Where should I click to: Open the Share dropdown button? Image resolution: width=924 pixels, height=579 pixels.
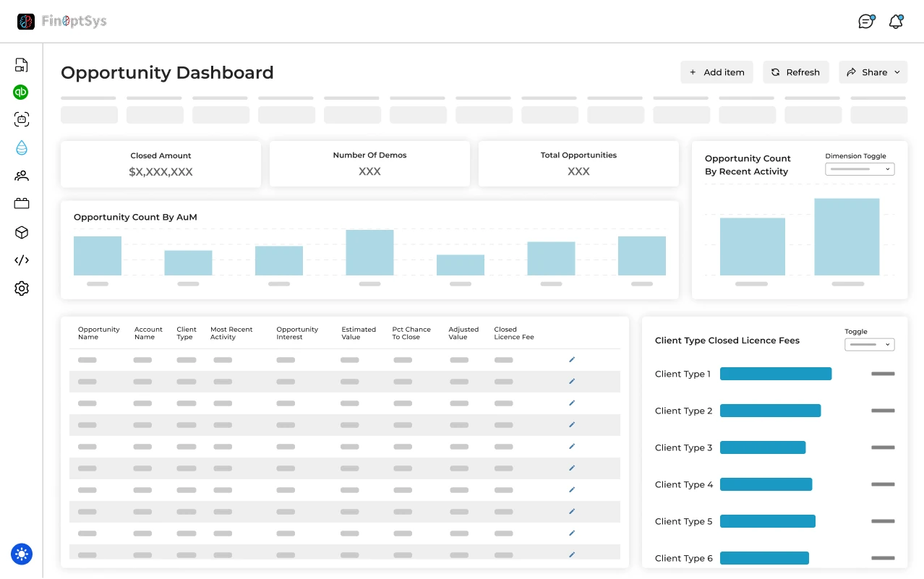coord(873,72)
